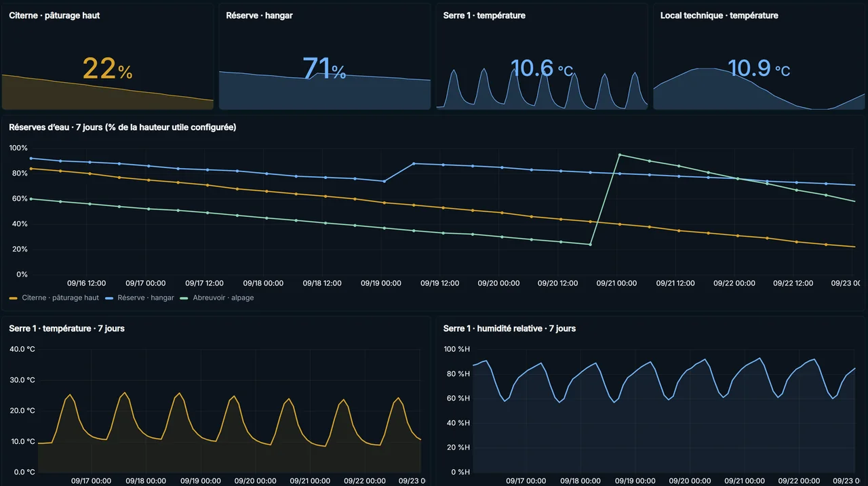
Task: Open Serre 1 · température · 7 jours title
Action: click(x=66, y=328)
